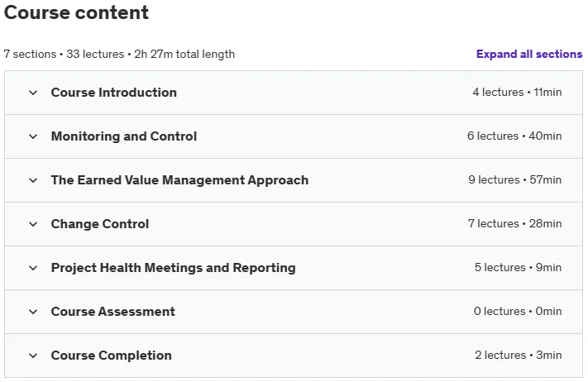Open The Earned Value Management Approach title
The width and height of the screenshot is (588, 382).
(179, 180)
